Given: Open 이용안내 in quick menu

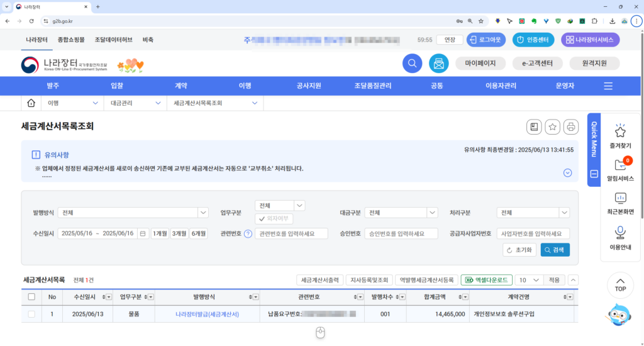Looking at the screenshot, I should click(x=620, y=238).
